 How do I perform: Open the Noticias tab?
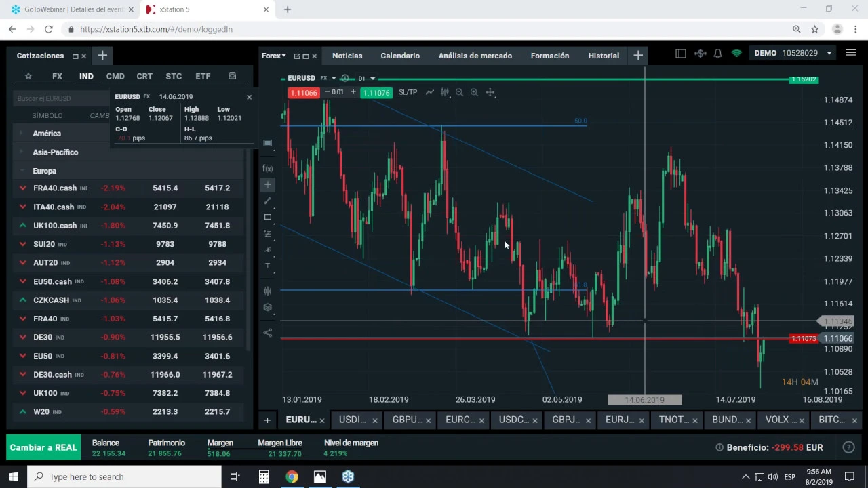click(347, 56)
